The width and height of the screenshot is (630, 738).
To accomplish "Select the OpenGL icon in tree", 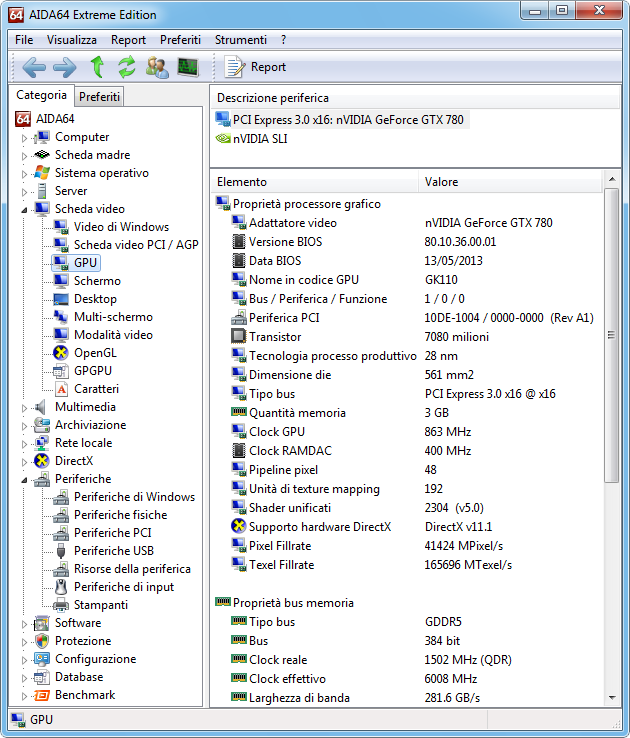I will click(61, 353).
